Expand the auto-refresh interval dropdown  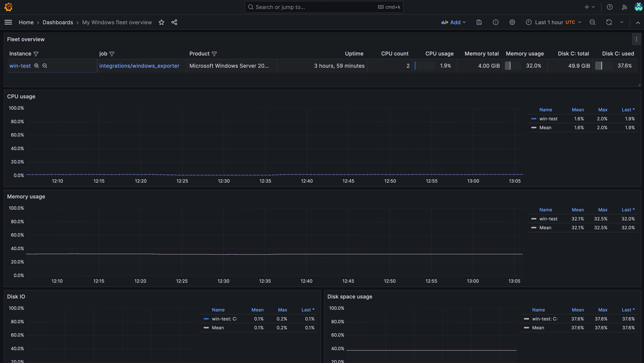622,22
